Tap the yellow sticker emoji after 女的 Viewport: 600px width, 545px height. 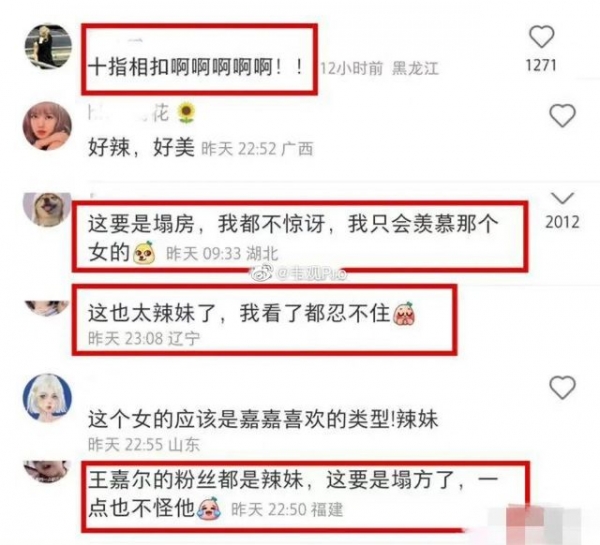144,253
